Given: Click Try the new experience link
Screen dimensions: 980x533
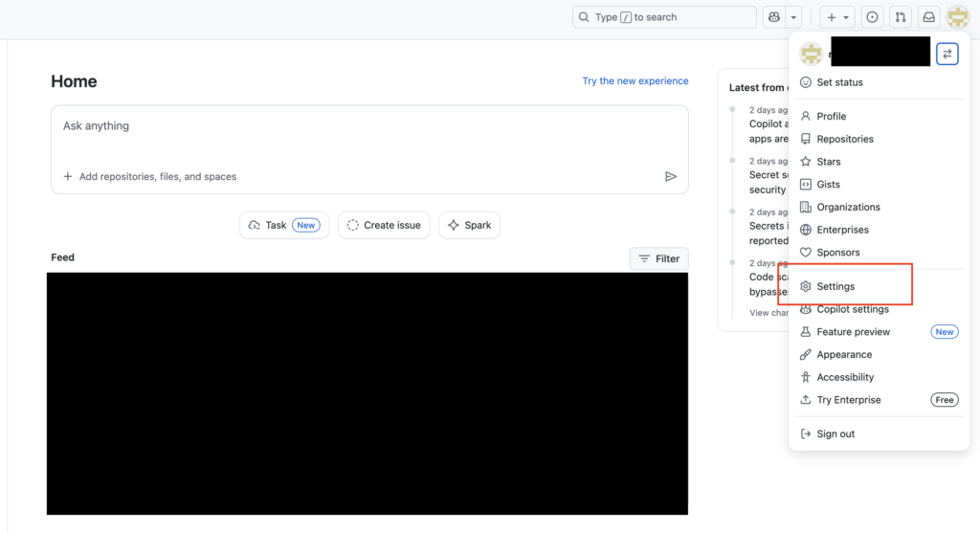Looking at the screenshot, I should pyautogui.click(x=635, y=81).
